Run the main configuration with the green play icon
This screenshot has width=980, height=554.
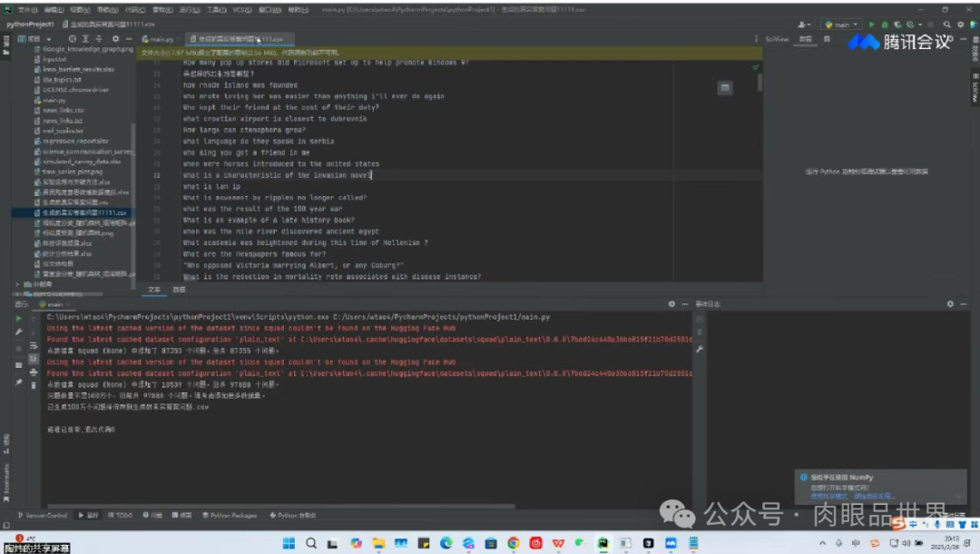(871, 25)
